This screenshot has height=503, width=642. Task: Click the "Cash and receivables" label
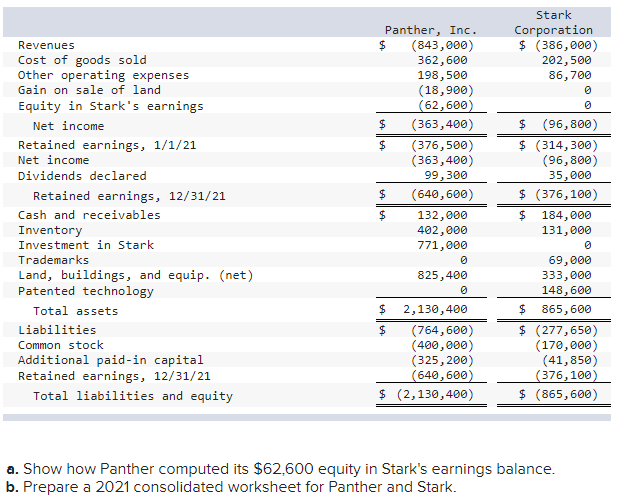[x=89, y=215]
